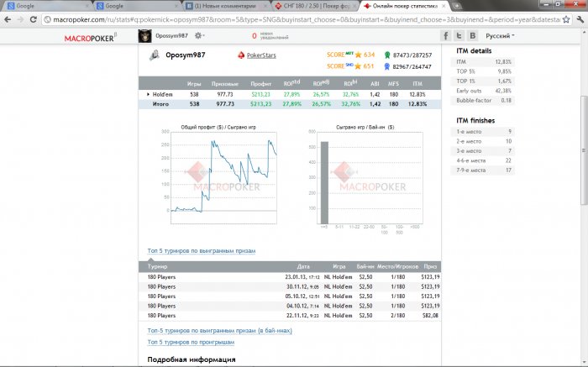The height and width of the screenshot is (367, 588).
Task: Click the 2-е место row in ITM finishes
Action: point(483,141)
